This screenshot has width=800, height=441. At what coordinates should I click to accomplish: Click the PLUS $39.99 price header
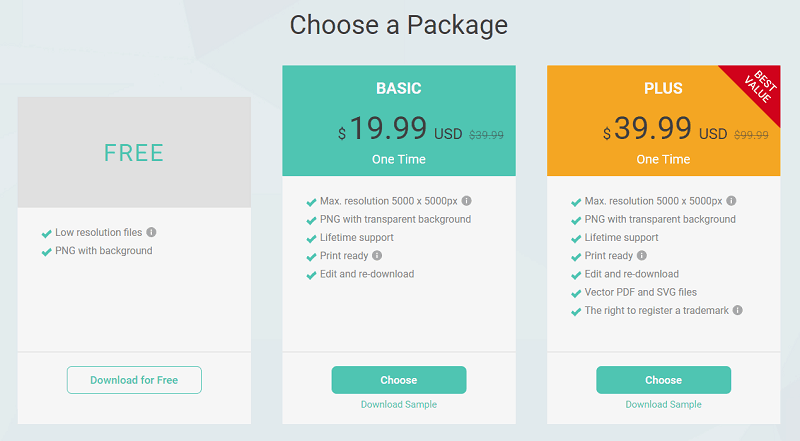(x=663, y=129)
